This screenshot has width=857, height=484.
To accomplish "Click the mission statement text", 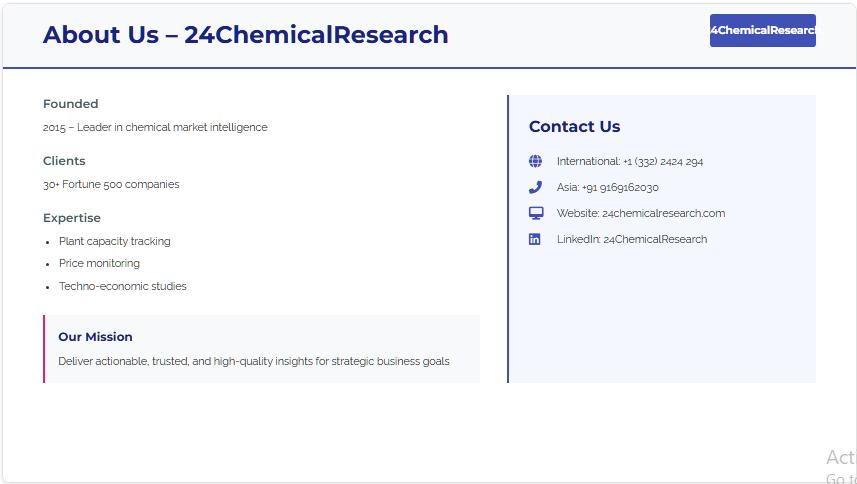I will pos(254,362).
